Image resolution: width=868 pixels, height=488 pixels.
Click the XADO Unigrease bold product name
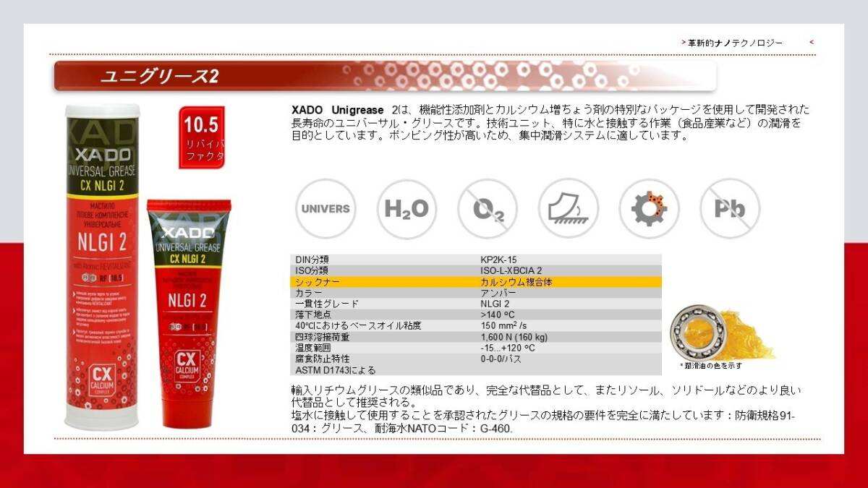click(338, 110)
